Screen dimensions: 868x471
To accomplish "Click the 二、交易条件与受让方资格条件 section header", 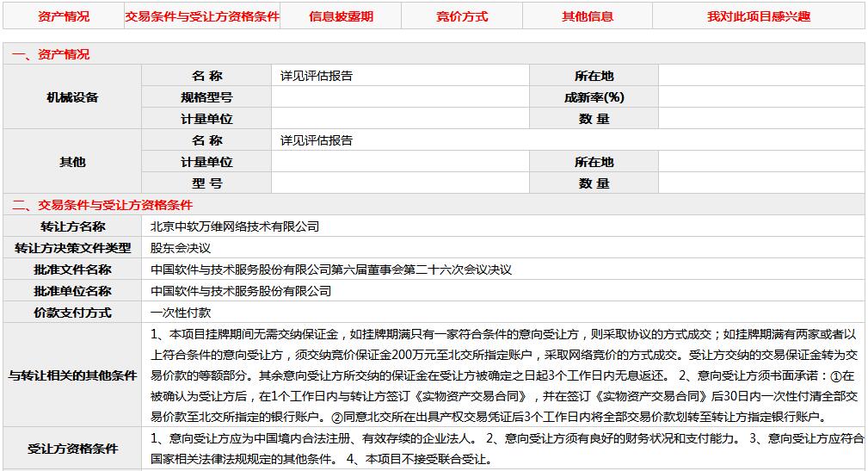I will [x=102, y=205].
